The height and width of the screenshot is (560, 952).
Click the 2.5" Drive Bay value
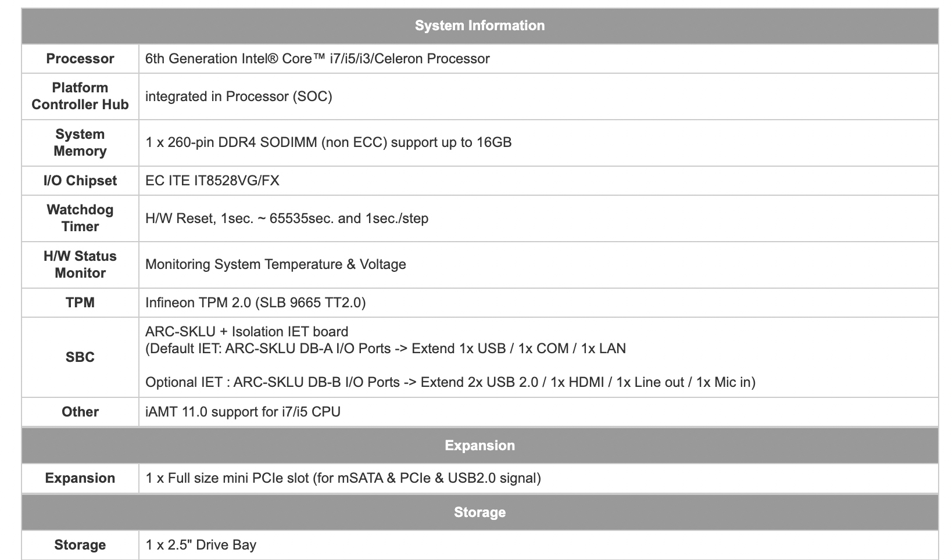[201, 545]
